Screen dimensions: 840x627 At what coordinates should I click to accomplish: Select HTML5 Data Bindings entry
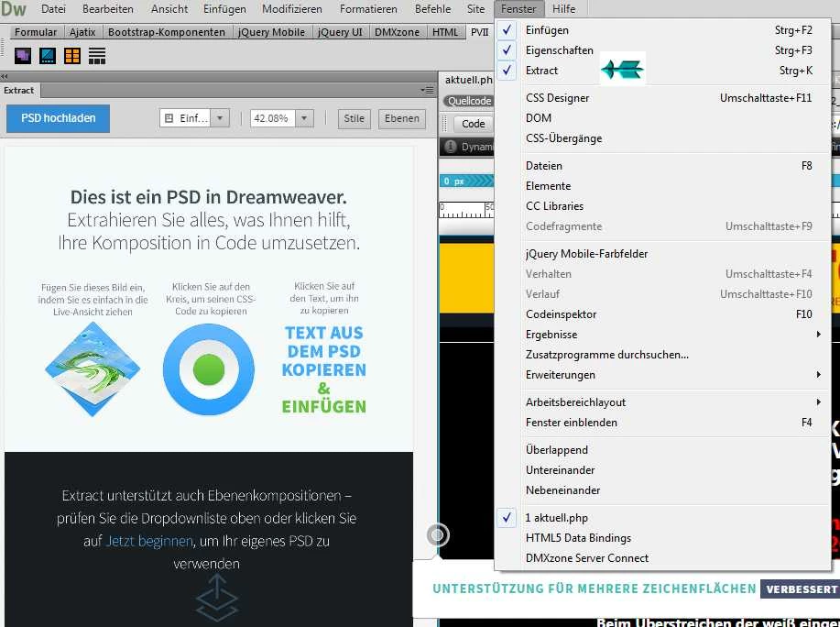[662, 537]
